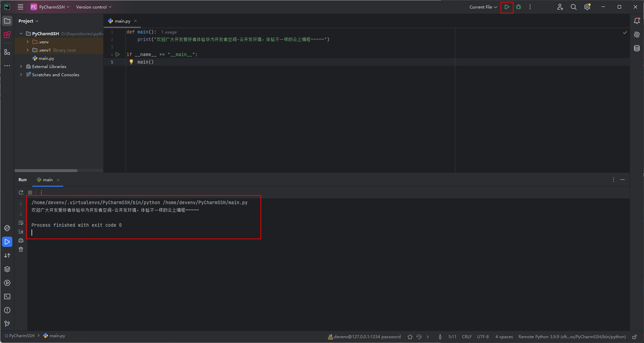This screenshot has height=343, width=644.
Task: Open the Problems tool window icon
Action: (x=7, y=310)
